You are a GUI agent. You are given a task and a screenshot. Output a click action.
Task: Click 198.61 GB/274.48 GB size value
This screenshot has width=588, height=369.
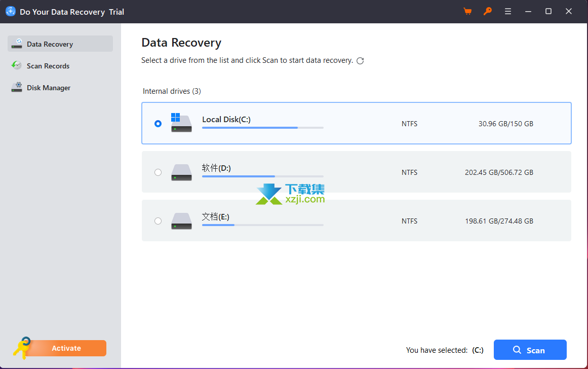pos(499,221)
